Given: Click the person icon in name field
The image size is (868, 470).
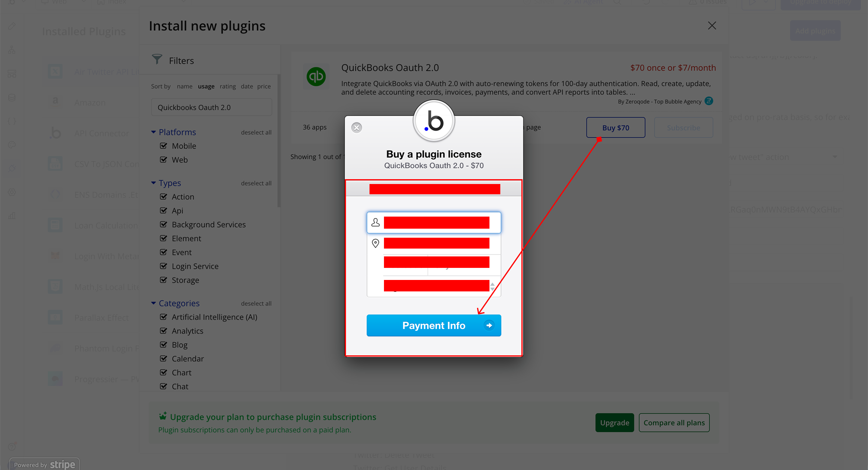Looking at the screenshot, I should [375, 223].
